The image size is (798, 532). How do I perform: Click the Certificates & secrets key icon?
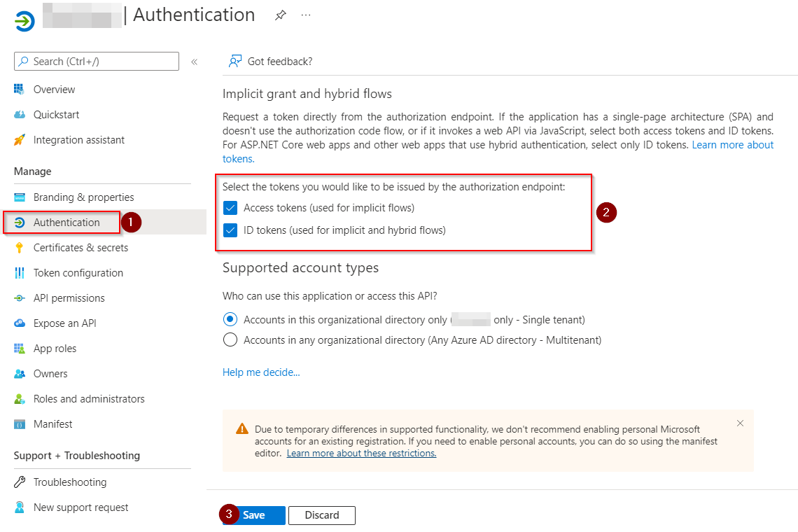(x=20, y=248)
